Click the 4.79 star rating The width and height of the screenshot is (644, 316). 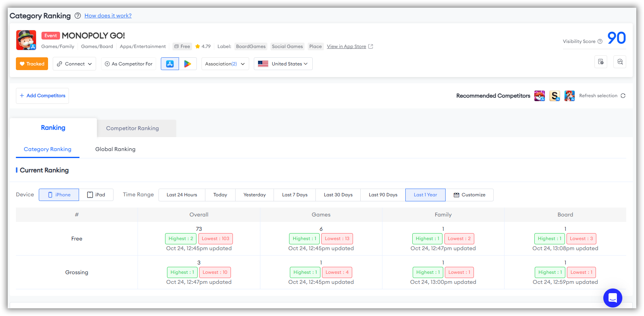point(203,46)
